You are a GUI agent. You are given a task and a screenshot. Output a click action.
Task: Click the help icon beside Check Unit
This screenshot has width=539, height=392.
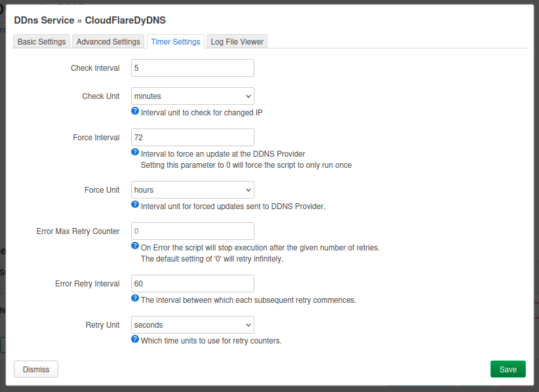pyautogui.click(x=134, y=111)
